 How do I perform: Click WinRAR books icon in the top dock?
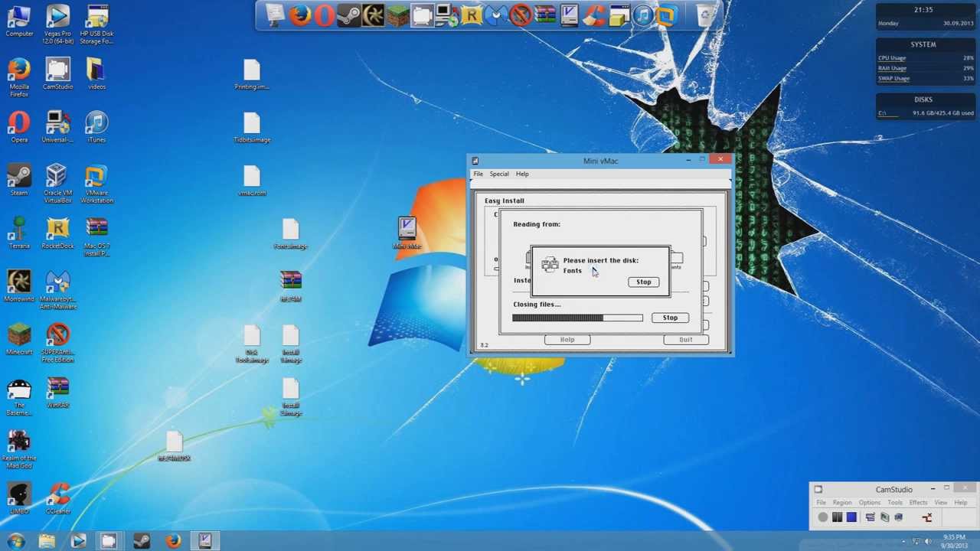click(546, 15)
